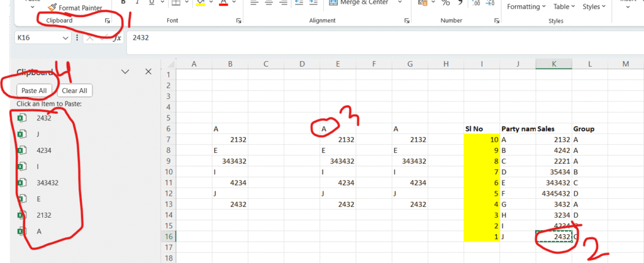Click the Format Painter brush icon

(52, 8)
